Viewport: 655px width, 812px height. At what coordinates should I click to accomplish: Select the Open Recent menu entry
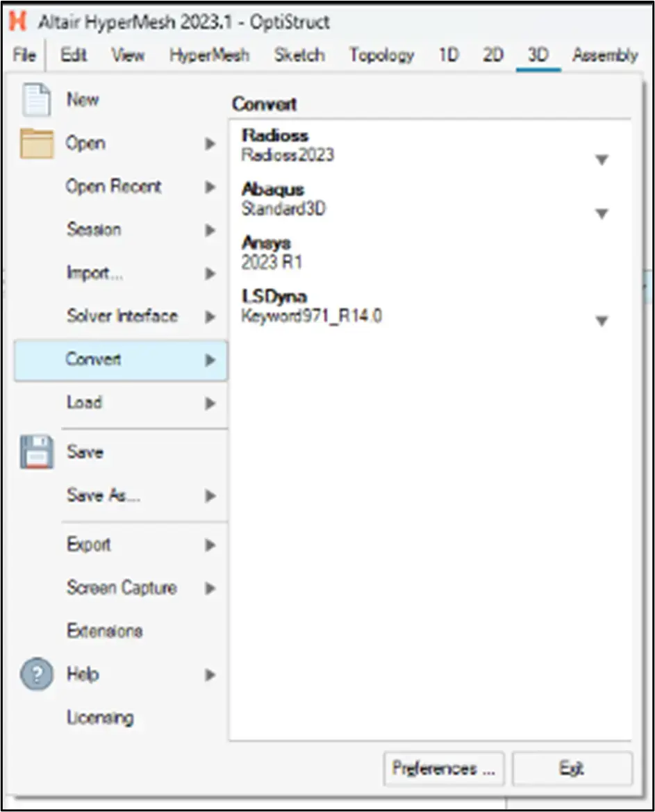coord(113,186)
